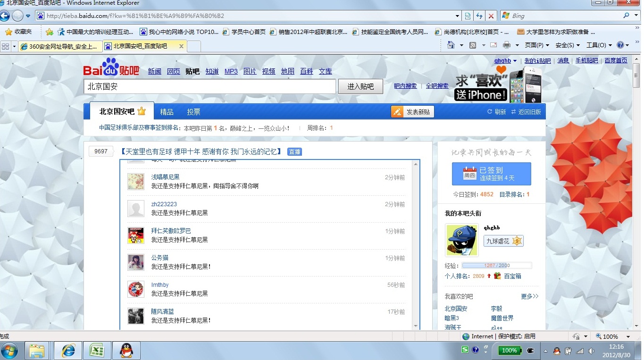Click the read mail icon in command bar

point(493,45)
